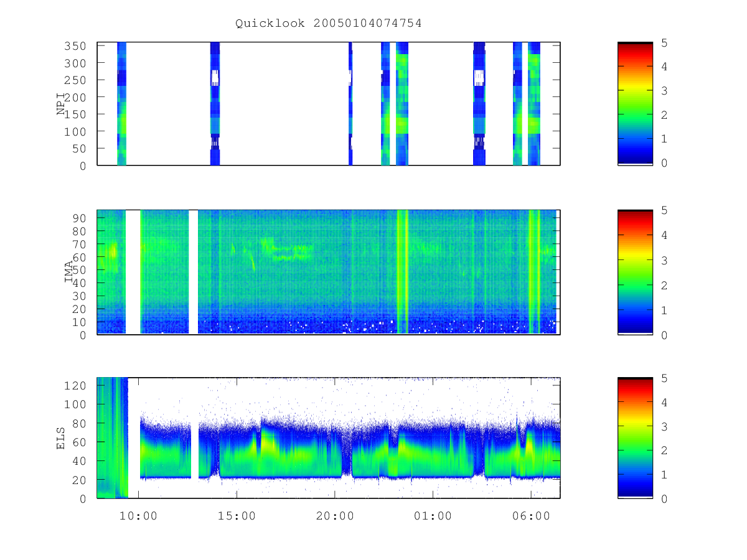Click the "5" label on the NPI color bar

coord(664,43)
